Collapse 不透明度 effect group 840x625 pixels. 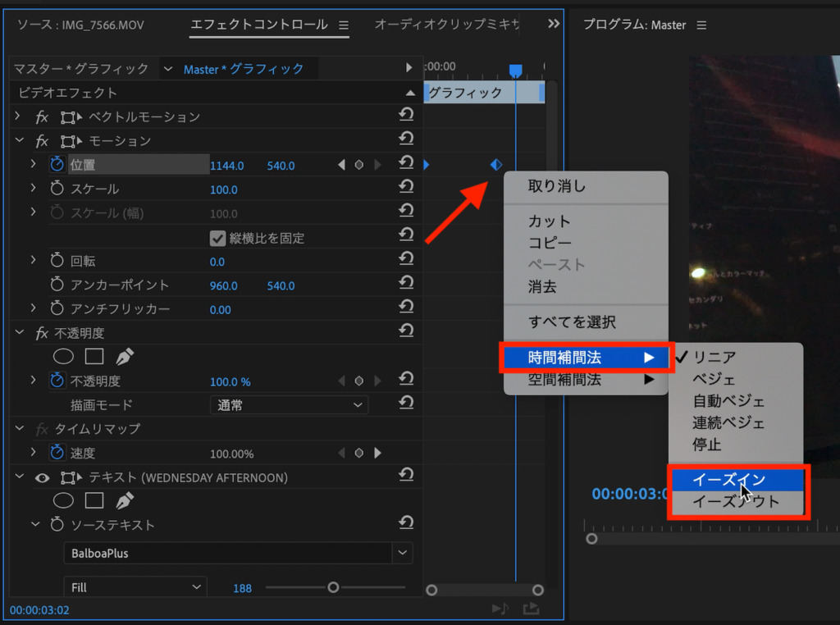(20, 332)
